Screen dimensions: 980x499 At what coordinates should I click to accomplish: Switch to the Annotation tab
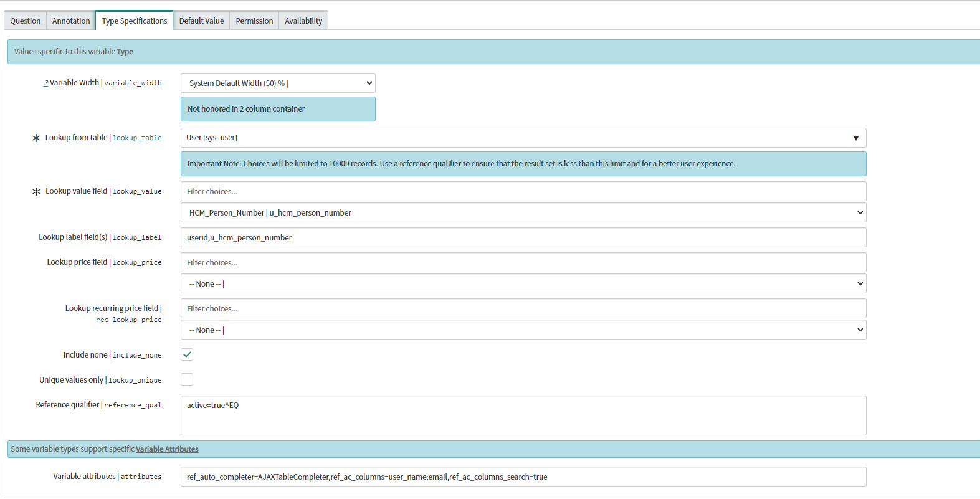[x=71, y=21]
